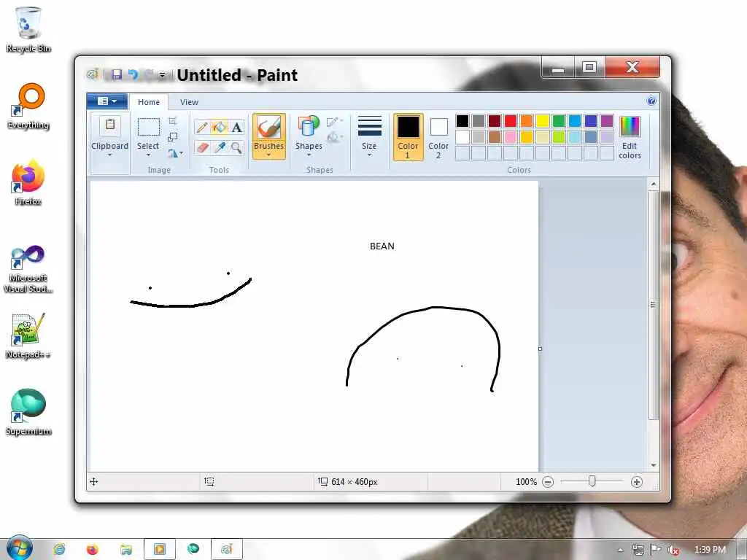The width and height of the screenshot is (747, 560).
Task: Click the Paint taskbar button
Action: pos(227,549)
